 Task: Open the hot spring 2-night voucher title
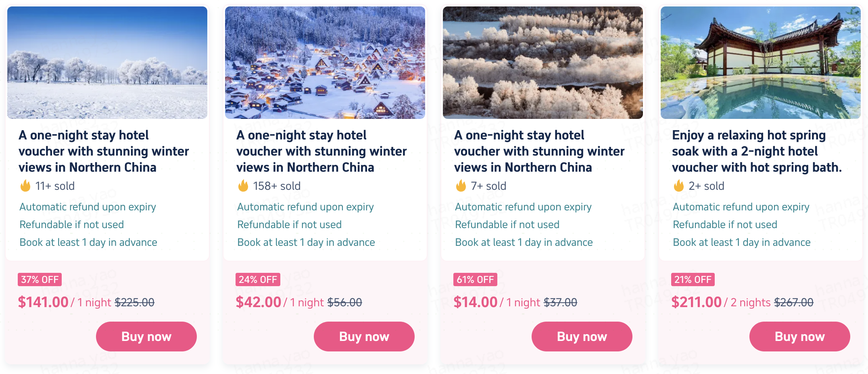point(757,151)
